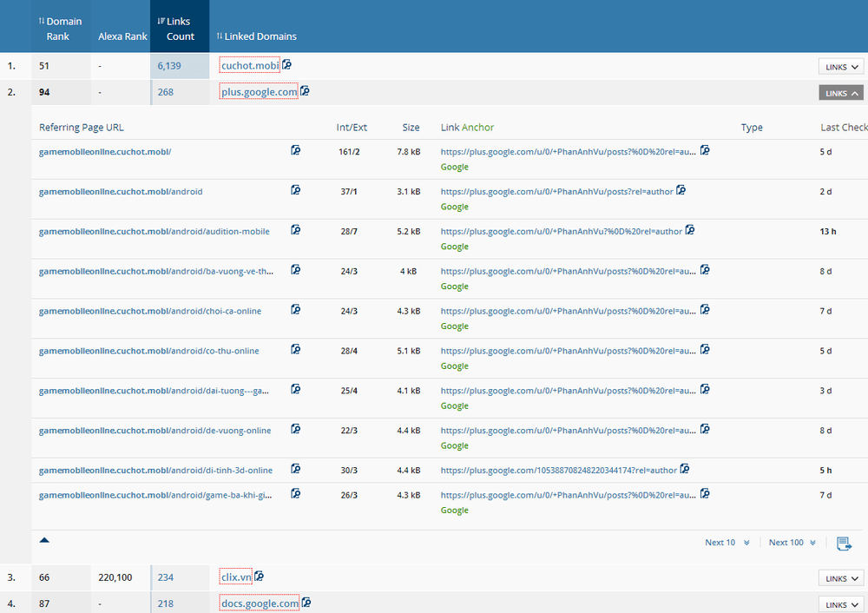868x613 pixels.
Task: Click the anchor inspect icon after the 105388708248220344174 link
Action: [685, 469]
